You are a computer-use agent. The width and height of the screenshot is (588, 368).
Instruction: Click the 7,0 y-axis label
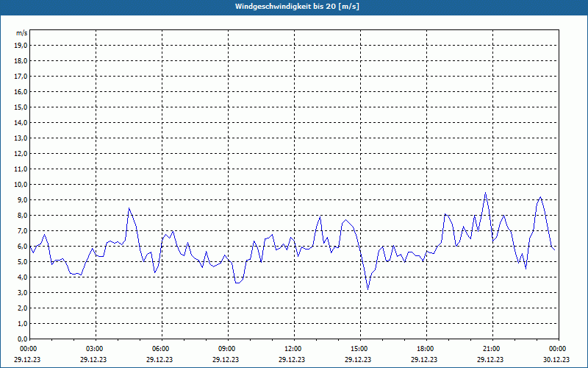(x=22, y=231)
